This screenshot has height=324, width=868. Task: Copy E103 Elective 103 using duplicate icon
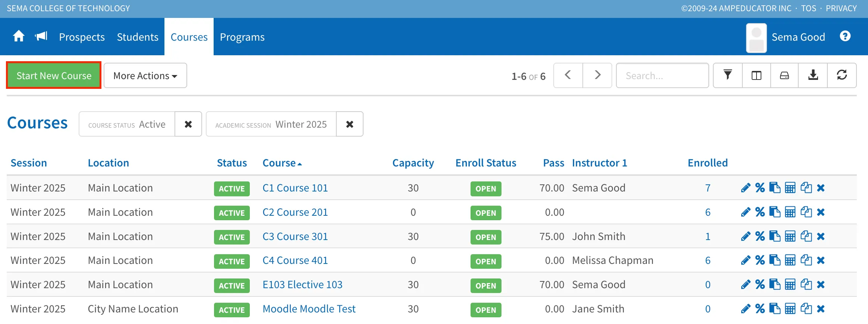pyautogui.click(x=806, y=285)
